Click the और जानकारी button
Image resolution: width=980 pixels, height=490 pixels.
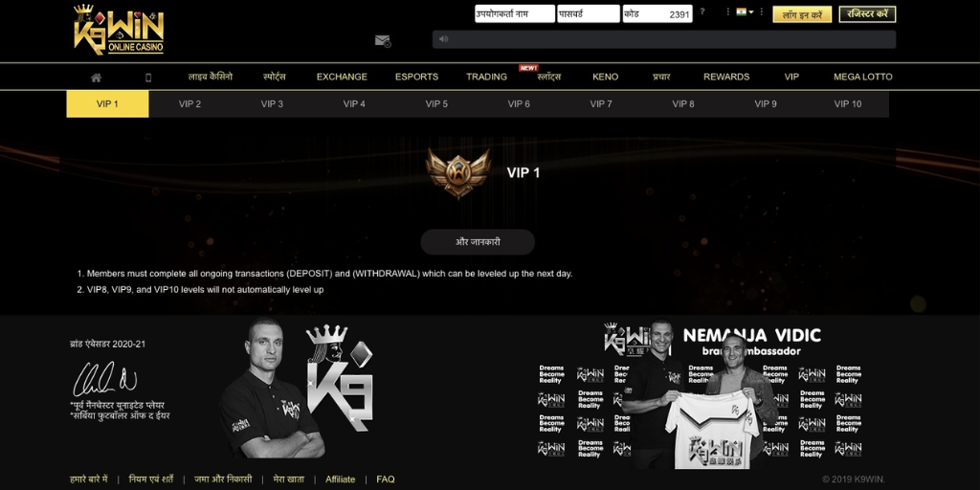click(478, 242)
